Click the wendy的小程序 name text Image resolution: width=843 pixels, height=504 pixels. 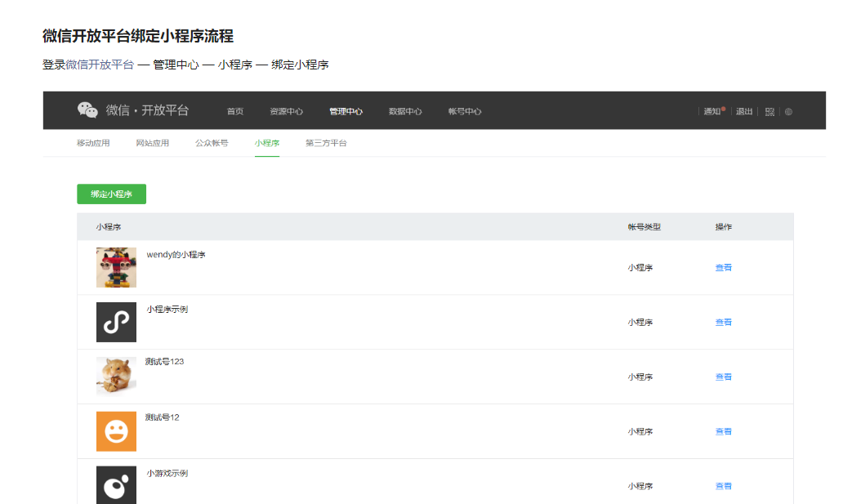tap(176, 254)
